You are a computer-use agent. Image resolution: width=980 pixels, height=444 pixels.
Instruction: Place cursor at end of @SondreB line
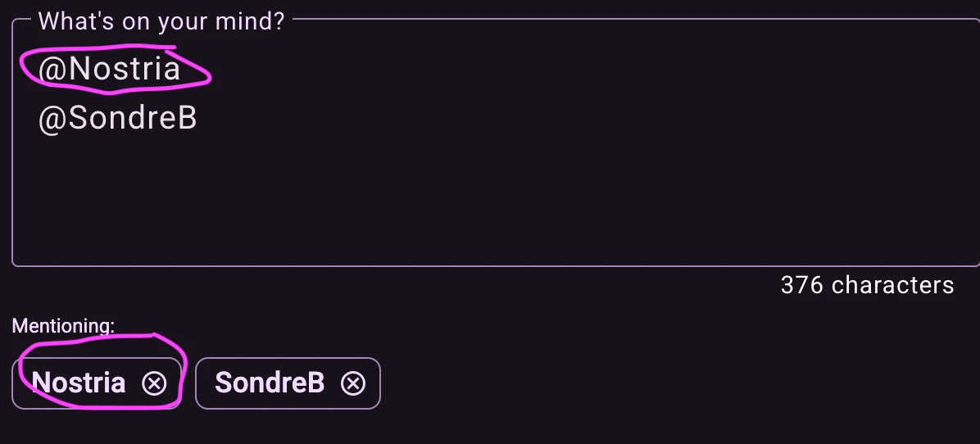(x=199, y=120)
